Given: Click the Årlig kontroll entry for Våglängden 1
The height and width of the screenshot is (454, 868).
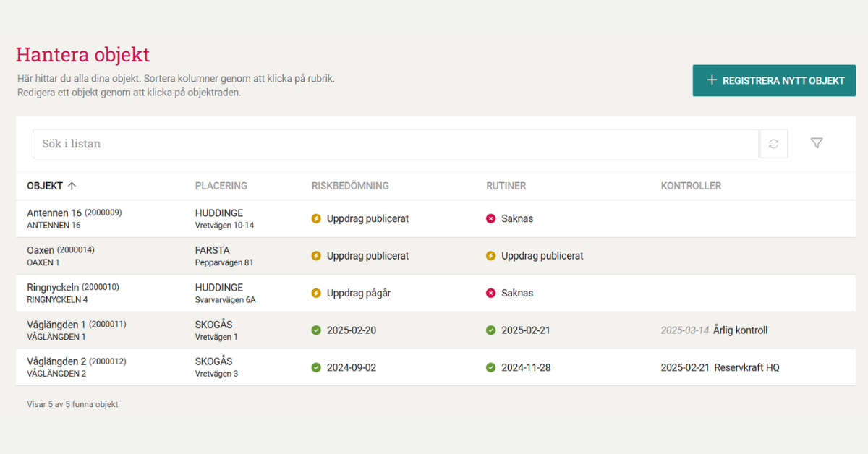Looking at the screenshot, I should click(740, 330).
